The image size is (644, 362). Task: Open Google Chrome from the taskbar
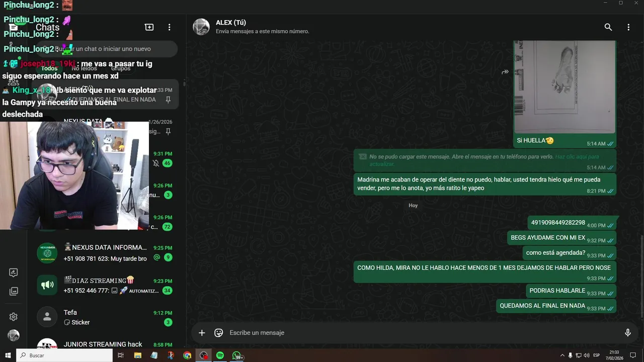pos(187,355)
